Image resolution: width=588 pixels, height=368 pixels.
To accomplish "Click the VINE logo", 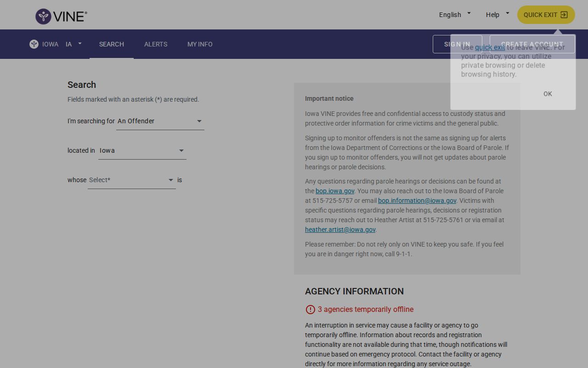I will point(61,17).
